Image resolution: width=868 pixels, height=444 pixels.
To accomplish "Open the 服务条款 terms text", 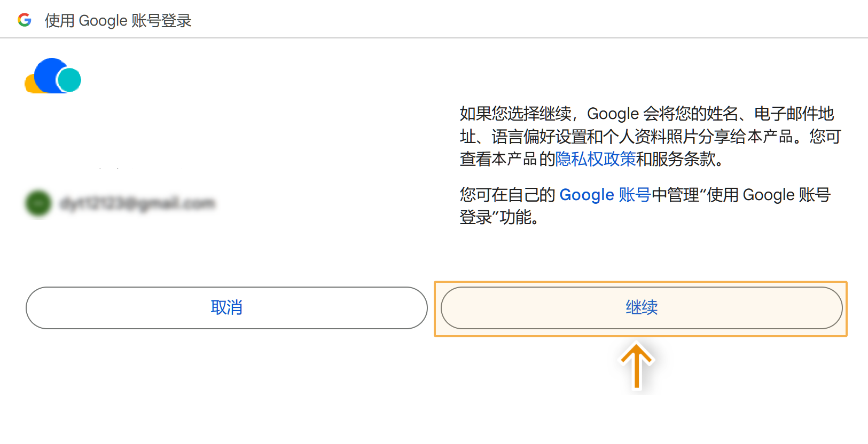I will (x=683, y=159).
